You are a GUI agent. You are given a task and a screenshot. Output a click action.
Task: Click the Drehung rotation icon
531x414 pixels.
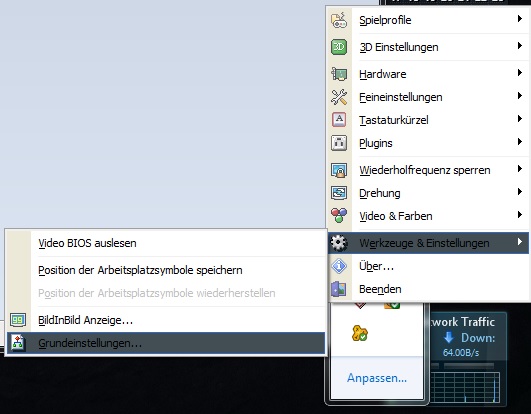[x=339, y=193]
